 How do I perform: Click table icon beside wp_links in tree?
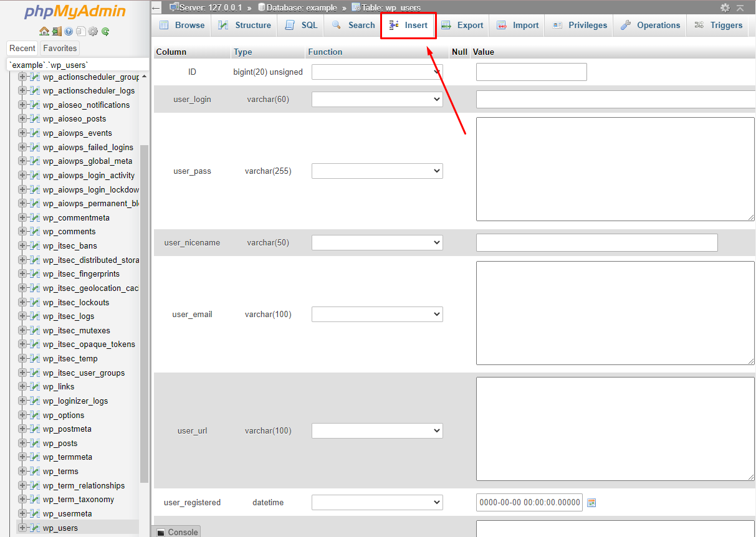coord(35,386)
